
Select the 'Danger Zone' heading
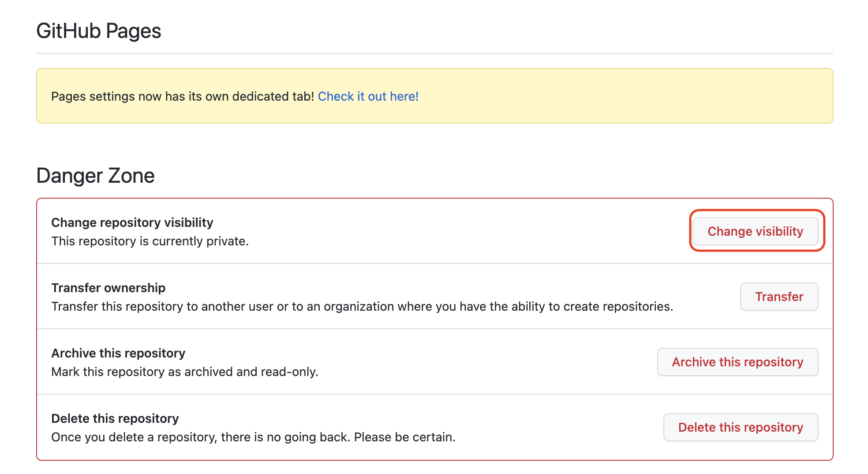(x=95, y=176)
